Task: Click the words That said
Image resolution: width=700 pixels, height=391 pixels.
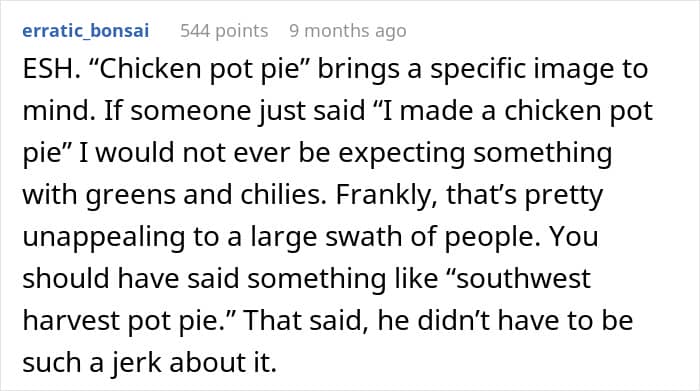Action: (x=306, y=320)
